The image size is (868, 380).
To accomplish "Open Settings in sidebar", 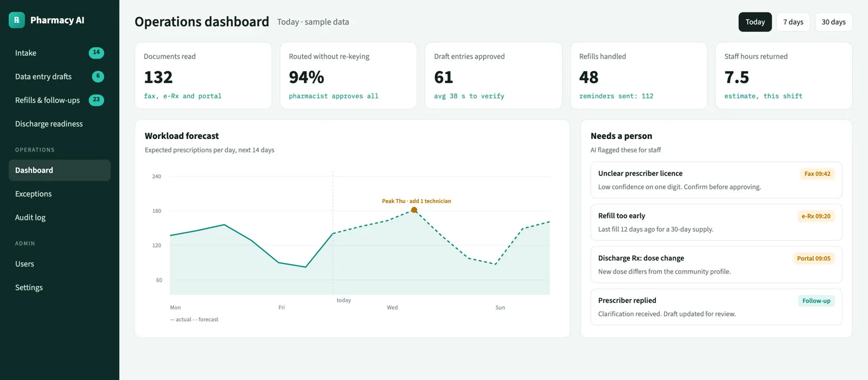I will [x=60, y=287].
